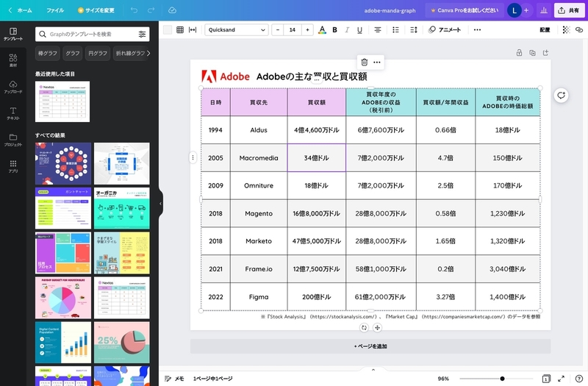Open the プロジェクト panel
588x386 pixels.
pos(13,140)
